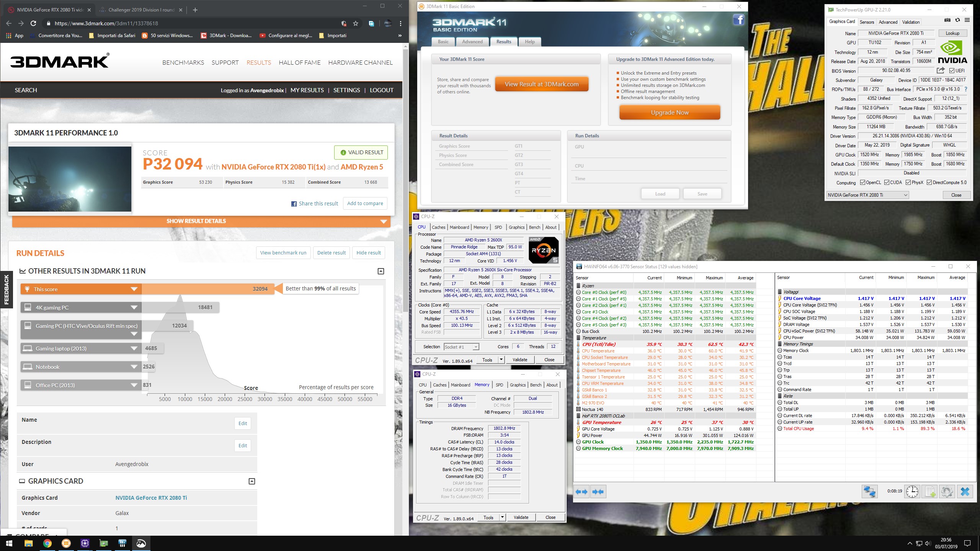
Task: Expand the Show Result Details bar
Action: [201, 221]
